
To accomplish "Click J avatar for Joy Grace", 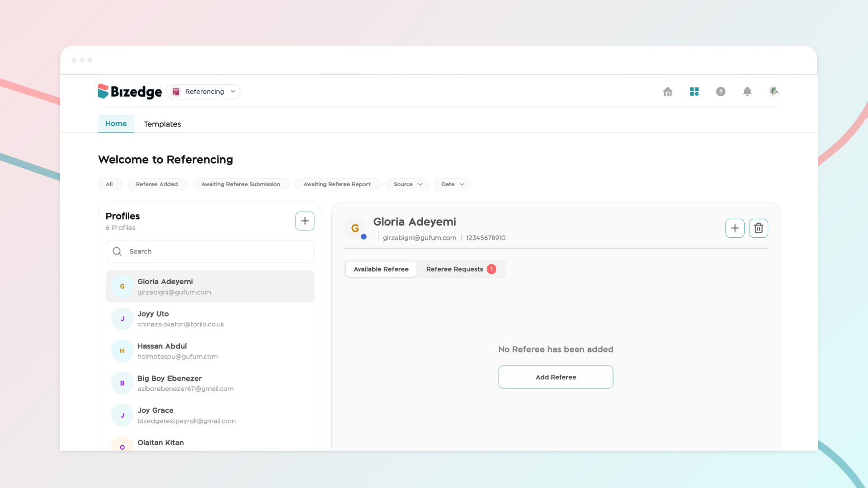I will point(122,415).
